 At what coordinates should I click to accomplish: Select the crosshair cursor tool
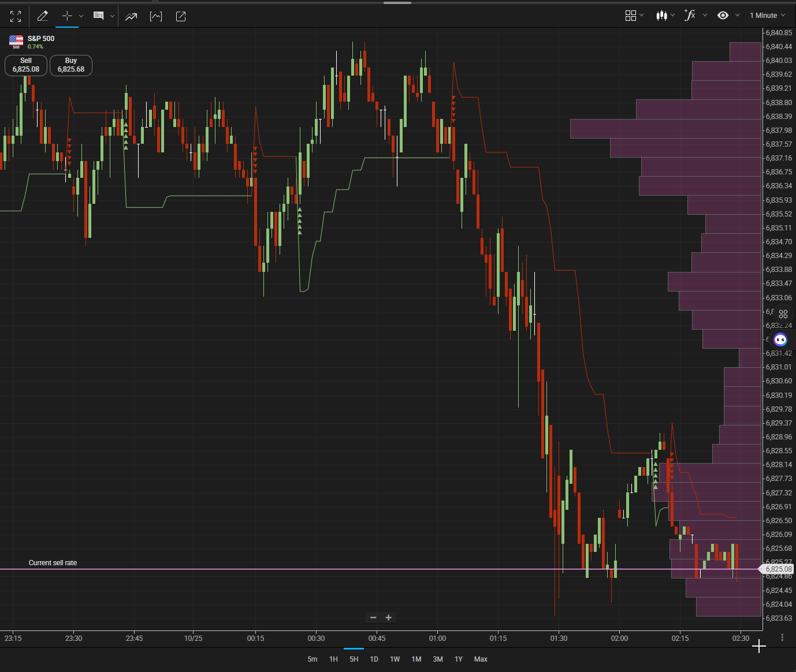(x=67, y=16)
